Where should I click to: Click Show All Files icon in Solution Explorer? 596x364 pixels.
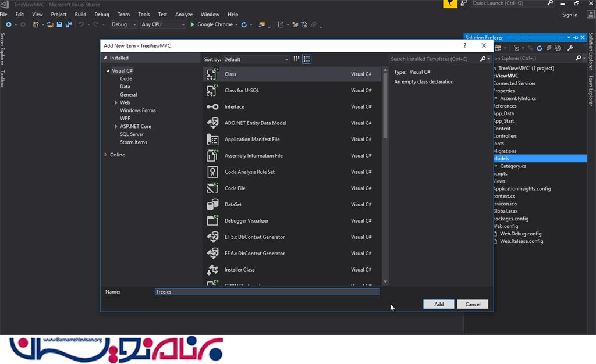click(558, 48)
